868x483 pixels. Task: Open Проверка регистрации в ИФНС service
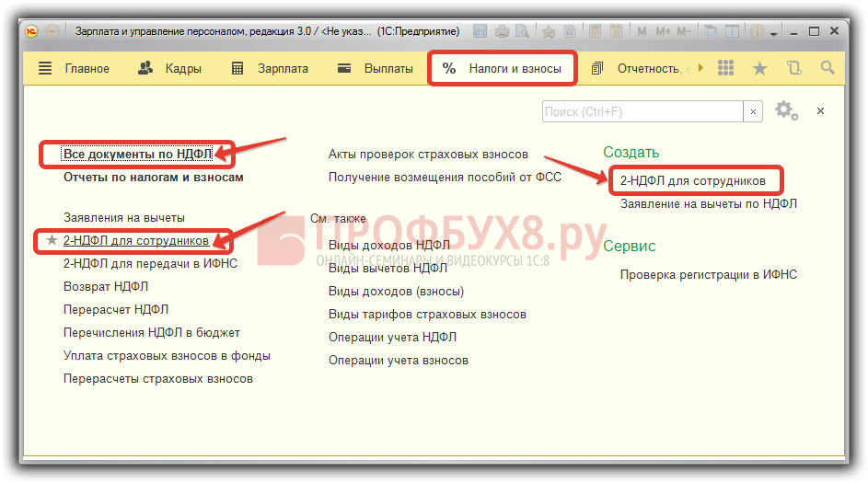(x=708, y=274)
